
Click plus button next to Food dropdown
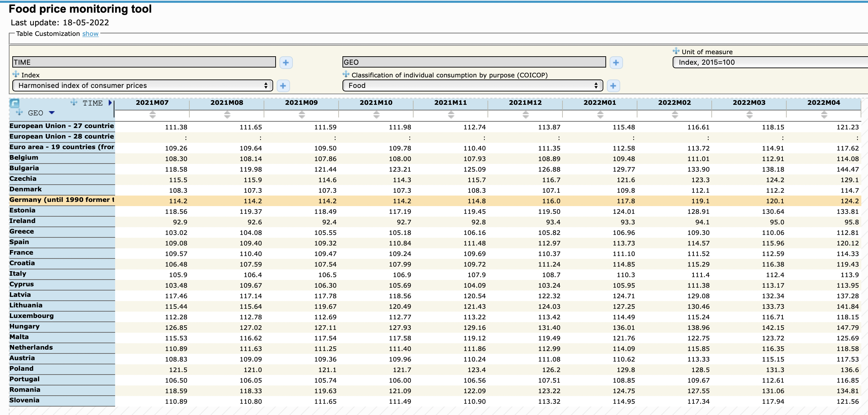click(613, 86)
